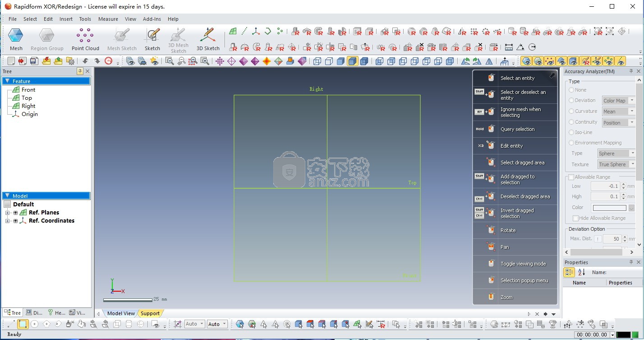Click the Measure Distance ruler icon
This screenshot has height=340, width=644.
509,47
